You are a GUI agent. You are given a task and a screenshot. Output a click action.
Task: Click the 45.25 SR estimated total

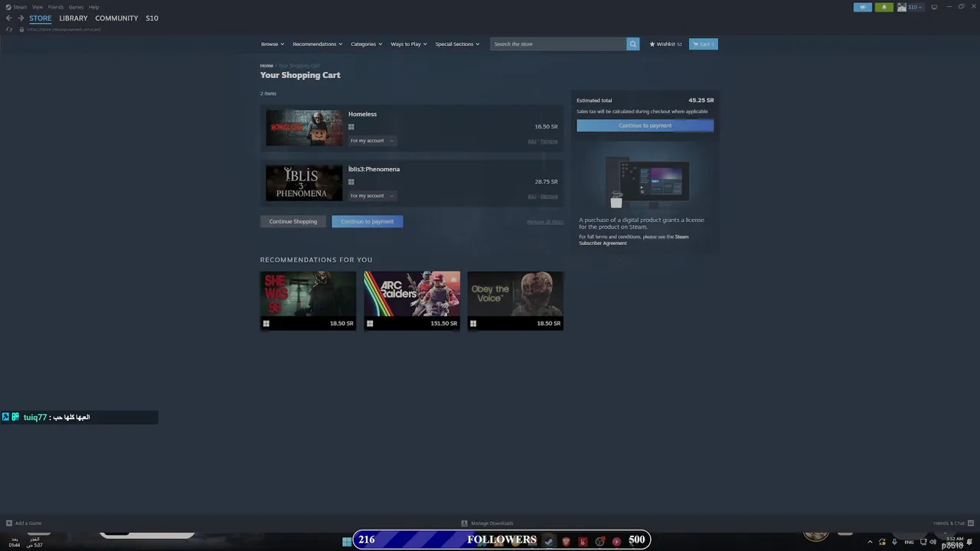(x=701, y=100)
